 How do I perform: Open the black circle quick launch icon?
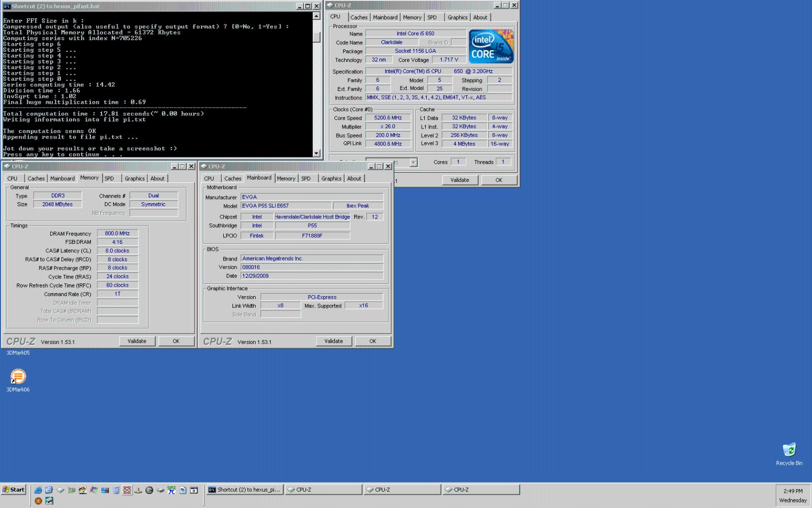tap(149, 490)
